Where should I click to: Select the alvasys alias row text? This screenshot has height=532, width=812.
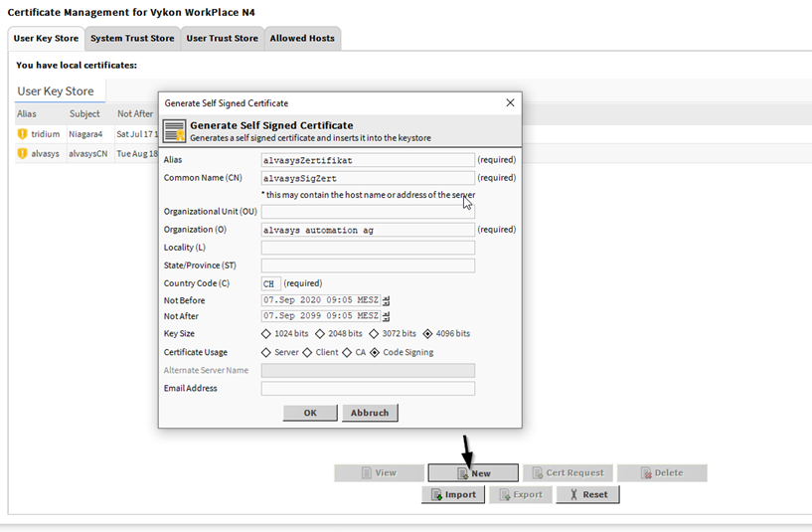pyautogui.click(x=45, y=154)
